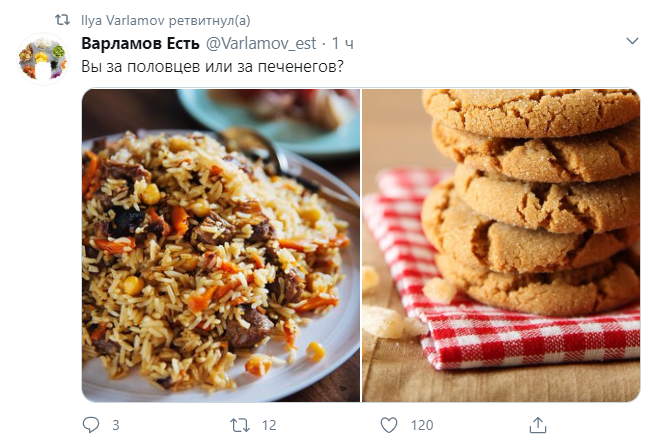Click the reply speech bubble icon
This screenshot has width=656, height=446.
click(x=89, y=425)
